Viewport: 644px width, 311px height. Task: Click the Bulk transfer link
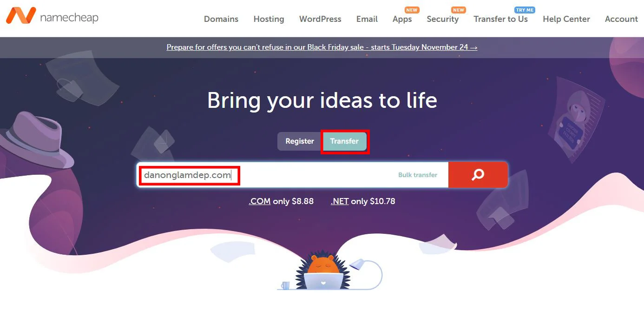point(417,175)
